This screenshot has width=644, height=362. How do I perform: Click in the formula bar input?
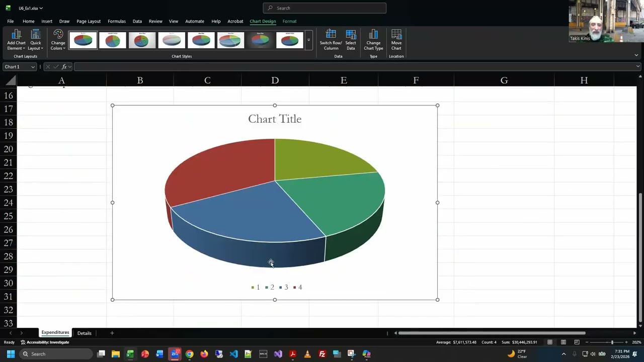pos(354,67)
